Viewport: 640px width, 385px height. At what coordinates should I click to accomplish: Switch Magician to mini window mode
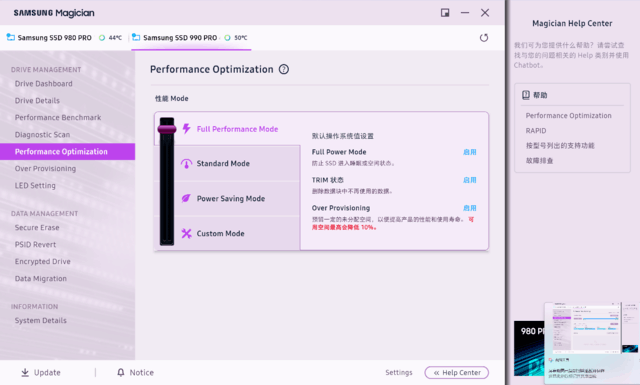445,13
